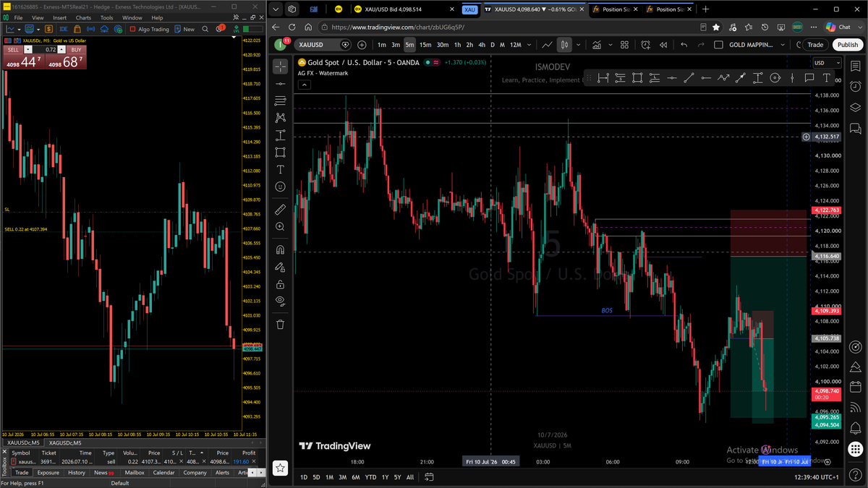Viewport: 868px width, 488px height.
Task: Select the geometric shapes tool in left sidebar
Action: [x=280, y=153]
